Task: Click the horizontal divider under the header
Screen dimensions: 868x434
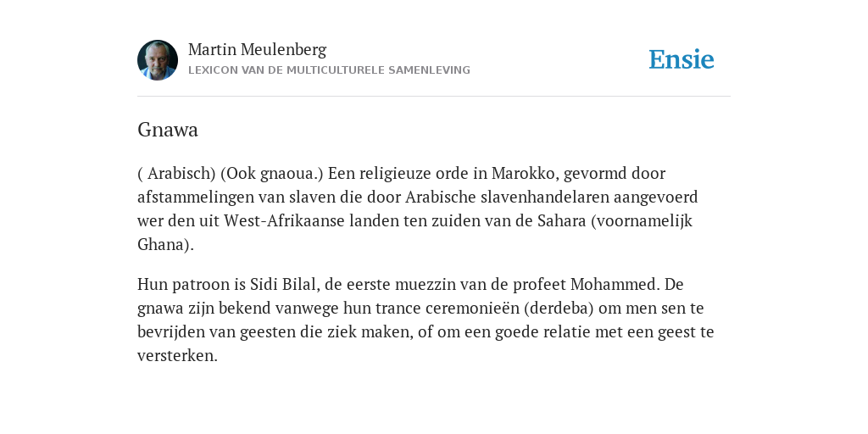Action: coord(434,97)
